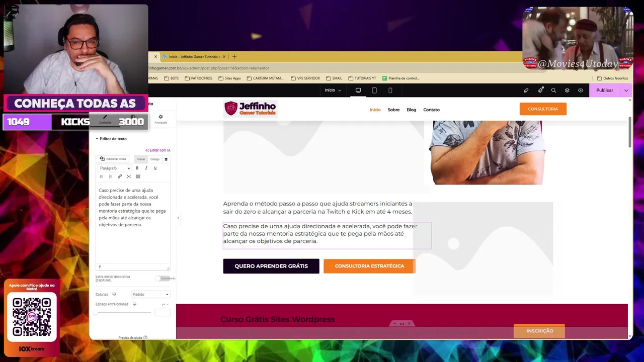Open the Elementor finder search icon
The width and height of the screenshot is (644, 362).
pyautogui.click(x=553, y=90)
